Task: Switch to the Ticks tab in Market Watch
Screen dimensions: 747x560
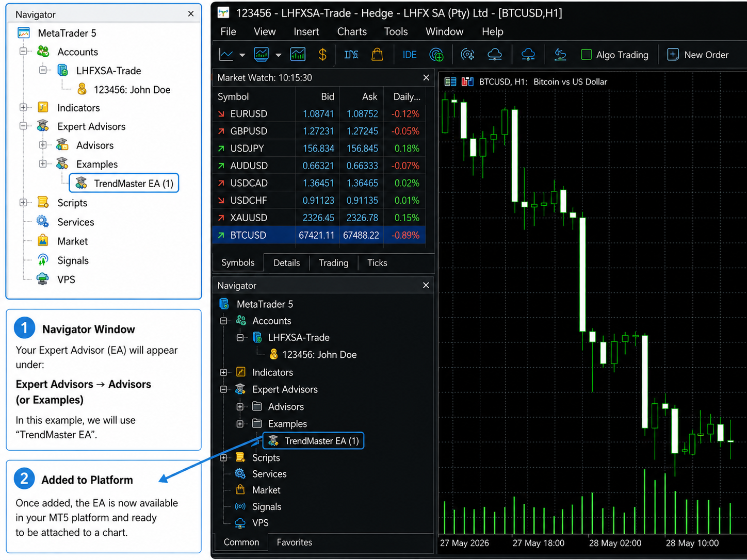Action: (377, 263)
